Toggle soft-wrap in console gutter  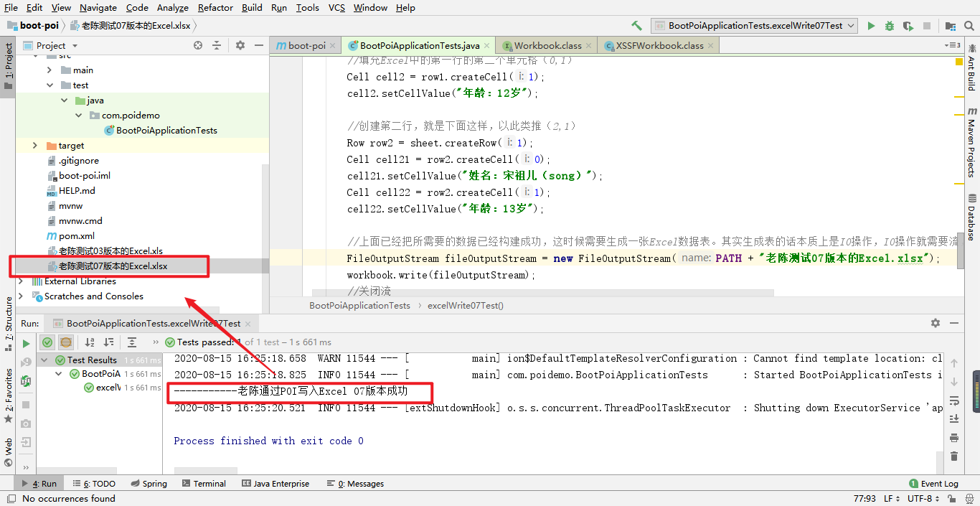pos(954,400)
